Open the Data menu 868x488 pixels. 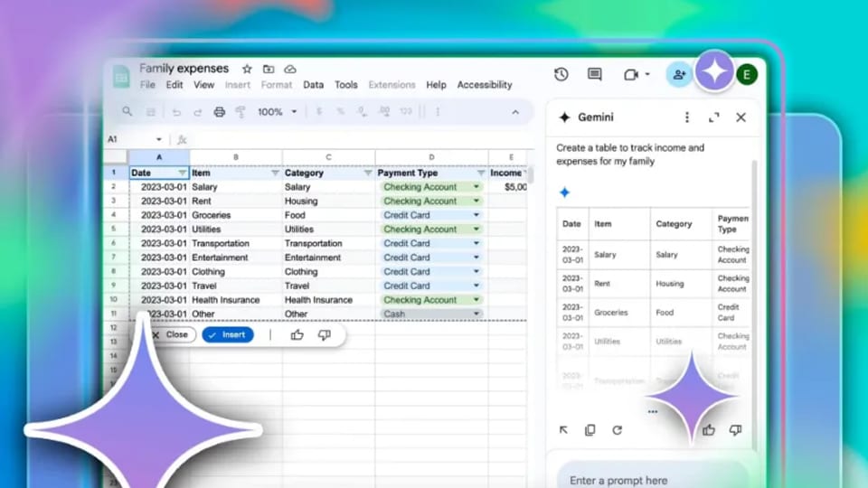[314, 85]
